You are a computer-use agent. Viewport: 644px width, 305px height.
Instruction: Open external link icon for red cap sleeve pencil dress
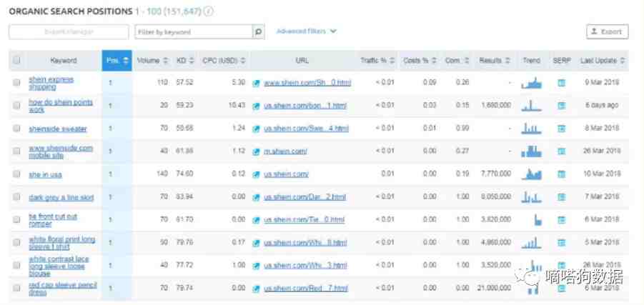[257, 289]
